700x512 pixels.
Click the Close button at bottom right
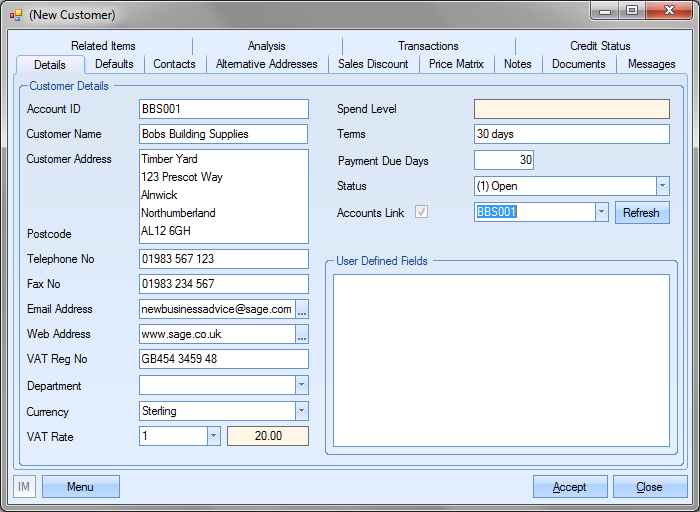[x=649, y=487]
